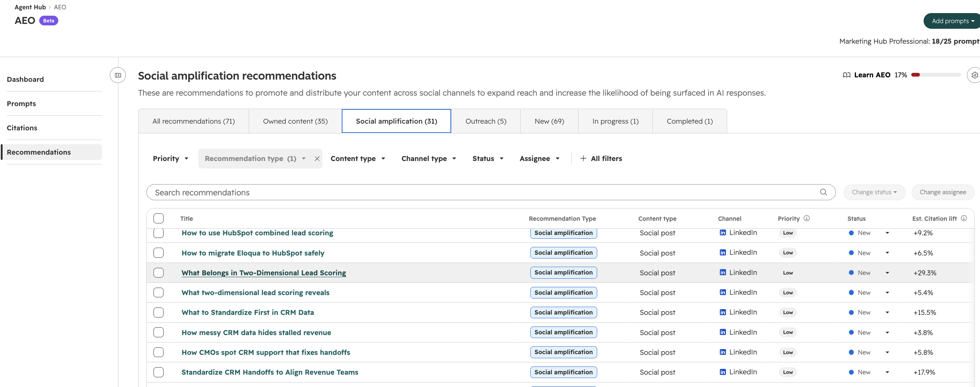
Task: Click the plus icon for All filters
Action: tap(583, 158)
